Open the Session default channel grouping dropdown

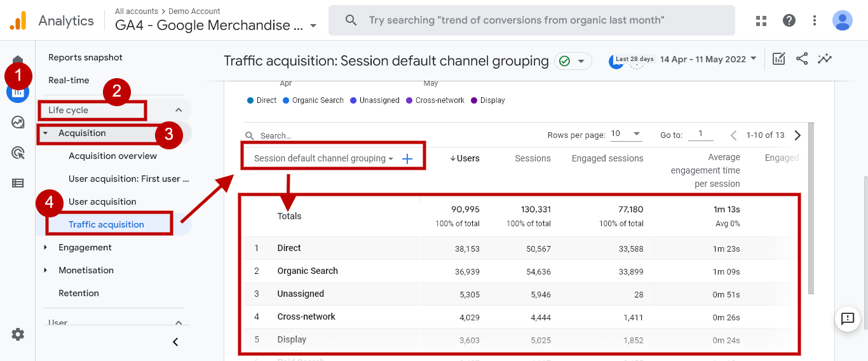pyautogui.click(x=323, y=159)
